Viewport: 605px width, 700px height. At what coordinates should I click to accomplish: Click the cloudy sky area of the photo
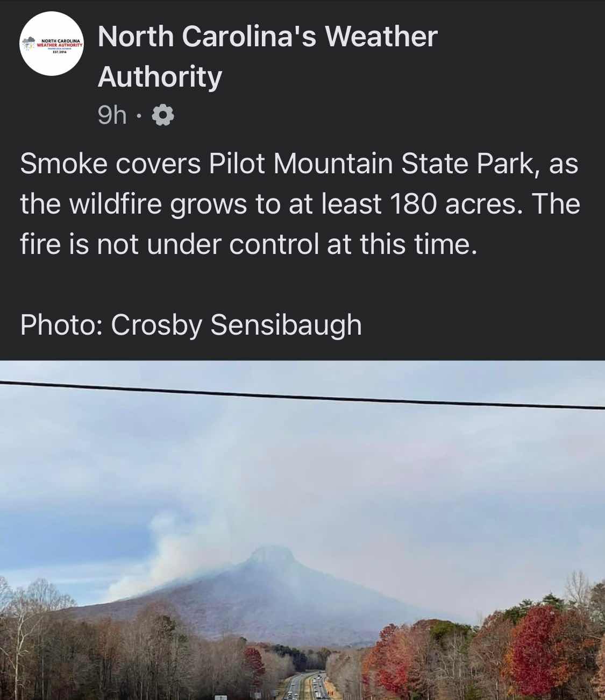click(302, 463)
